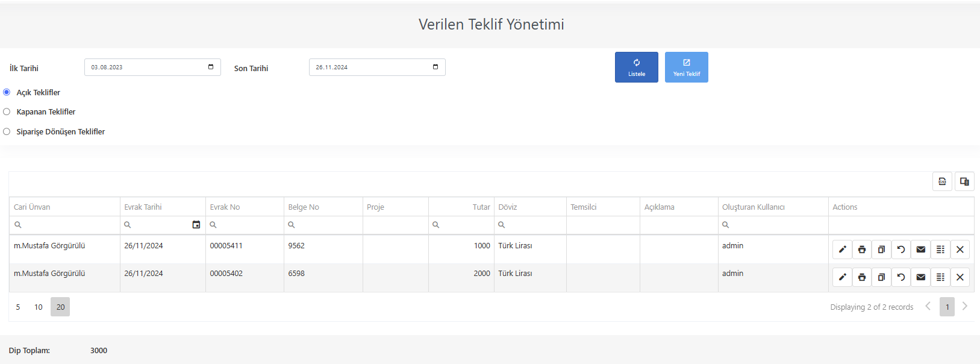The width and height of the screenshot is (980, 364).
Task: Open detail list for offer 00005402
Action: [940, 277]
